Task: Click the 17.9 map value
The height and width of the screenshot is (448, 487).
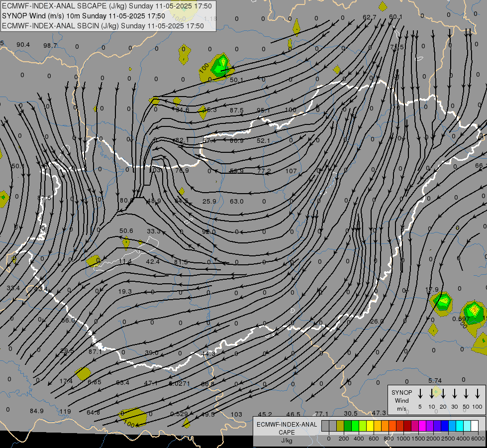Action: (432, 289)
